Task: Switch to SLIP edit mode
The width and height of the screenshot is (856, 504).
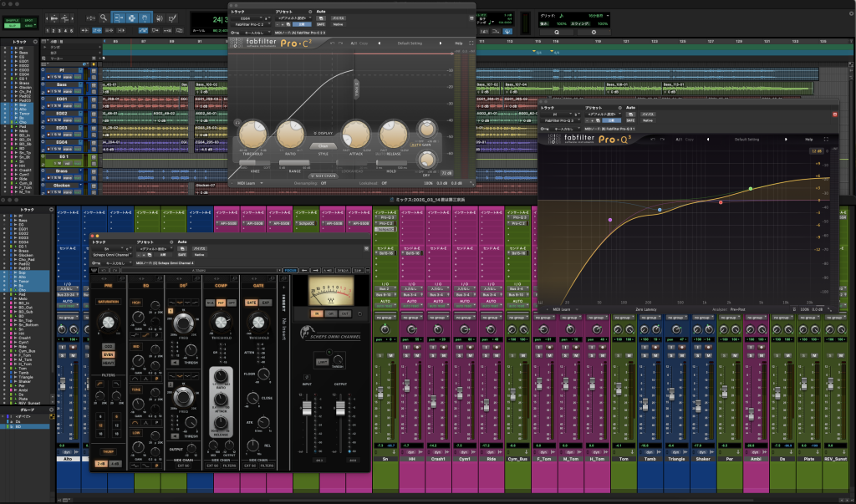Action: coord(13,25)
